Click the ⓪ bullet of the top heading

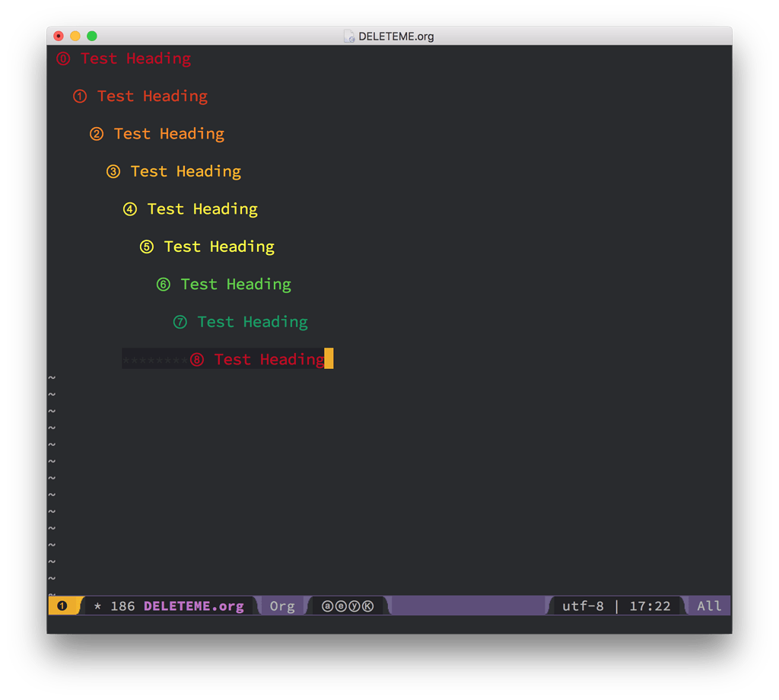62,58
